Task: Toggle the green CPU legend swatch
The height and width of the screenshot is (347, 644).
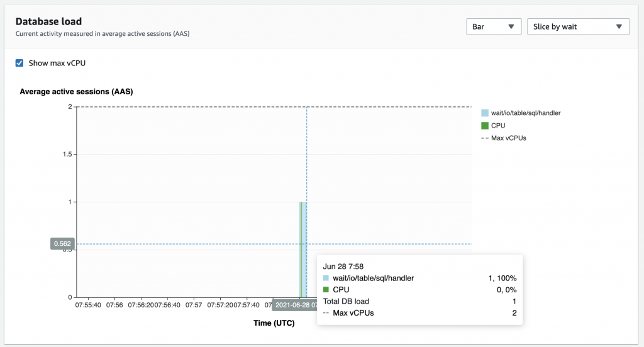Action: pyautogui.click(x=485, y=126)
